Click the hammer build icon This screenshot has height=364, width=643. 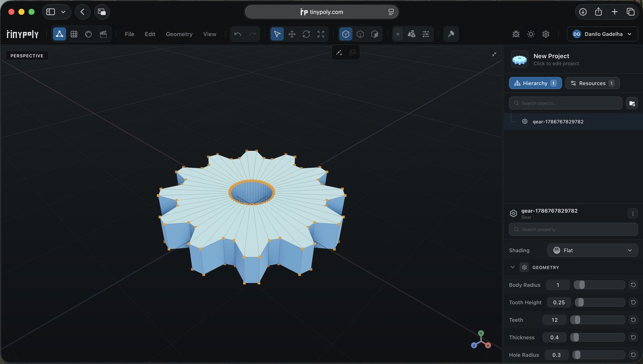[x=451, y=34]
